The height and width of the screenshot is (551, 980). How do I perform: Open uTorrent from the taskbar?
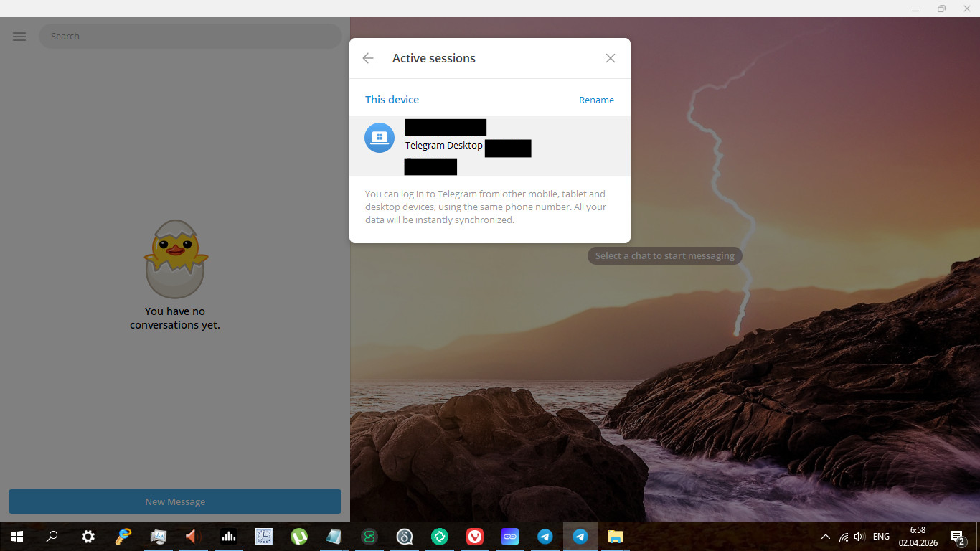(x=298, y=537)
